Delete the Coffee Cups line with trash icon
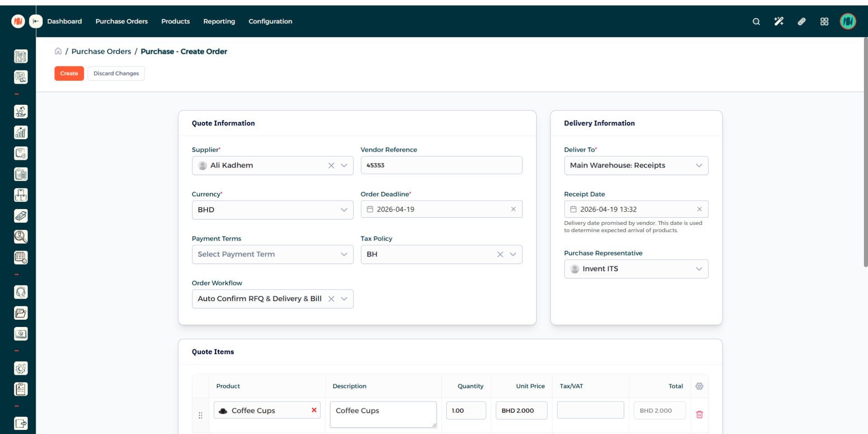The image size is (868, 434). point(699,414)
